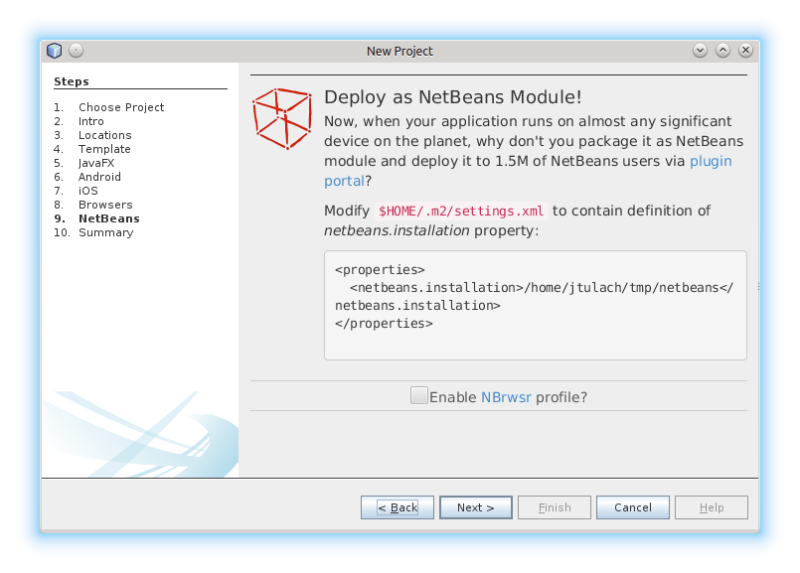Minimize the New Project window
Viewport: 800px width, 573px height.
700,51
